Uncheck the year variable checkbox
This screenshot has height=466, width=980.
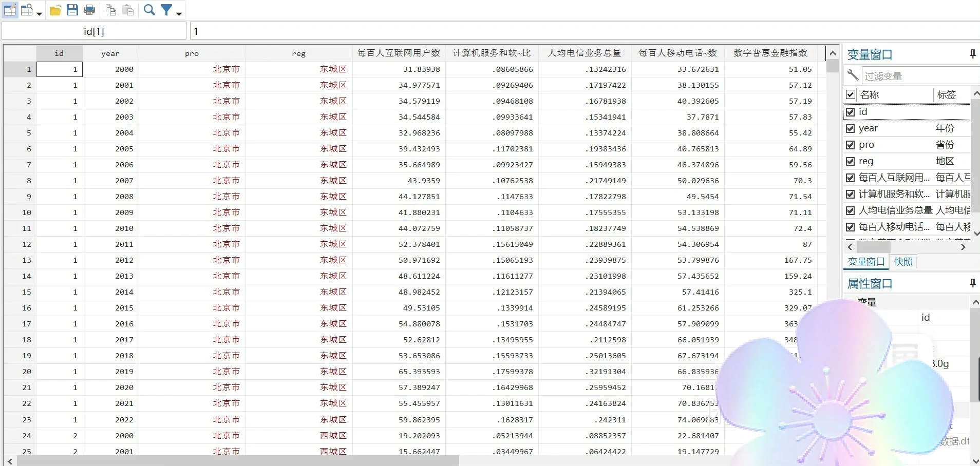(851, 128)
